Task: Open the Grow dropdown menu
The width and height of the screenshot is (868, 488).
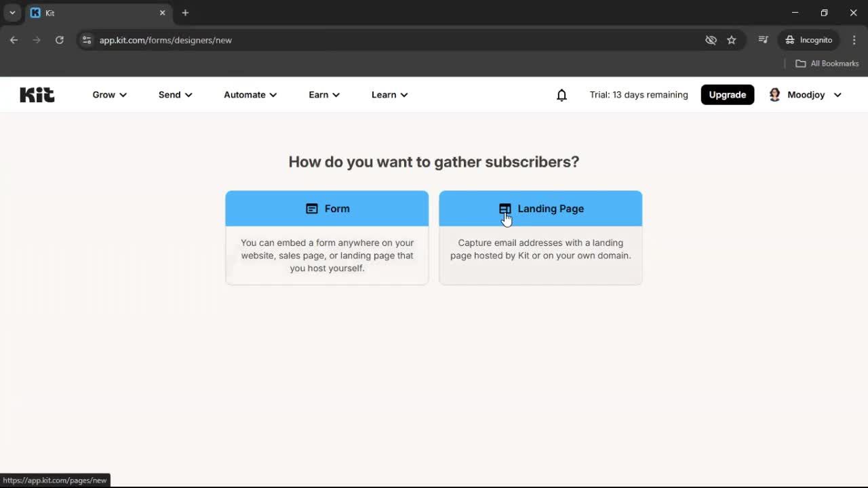Action: (x=108, y=95)
